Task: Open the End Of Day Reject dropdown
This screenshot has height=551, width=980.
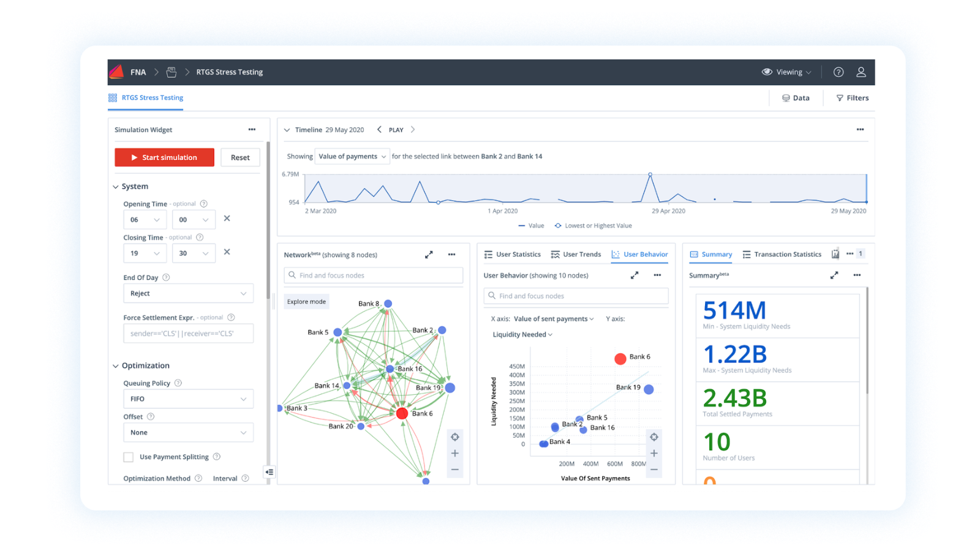Action: [x=189, y=294]
